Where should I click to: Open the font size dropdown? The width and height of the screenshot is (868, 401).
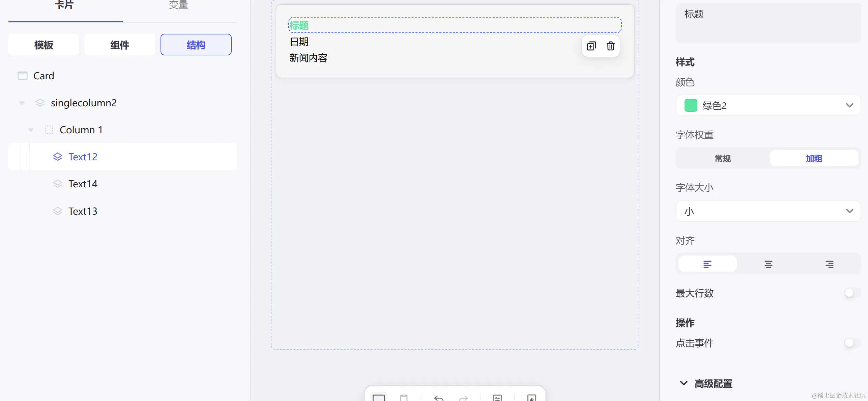click(x=768, y=211)
